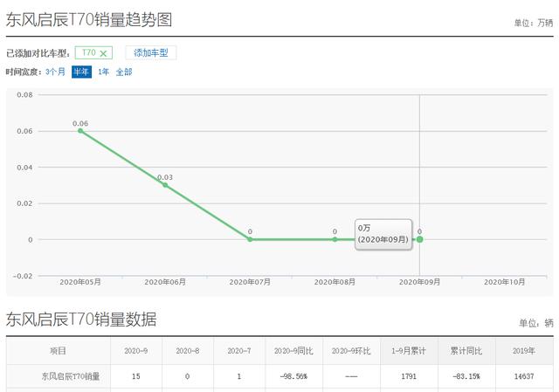Click the 2020年07月 data point on chart
The height and width of the screenshot is (392, 559).
coord(250,239)
